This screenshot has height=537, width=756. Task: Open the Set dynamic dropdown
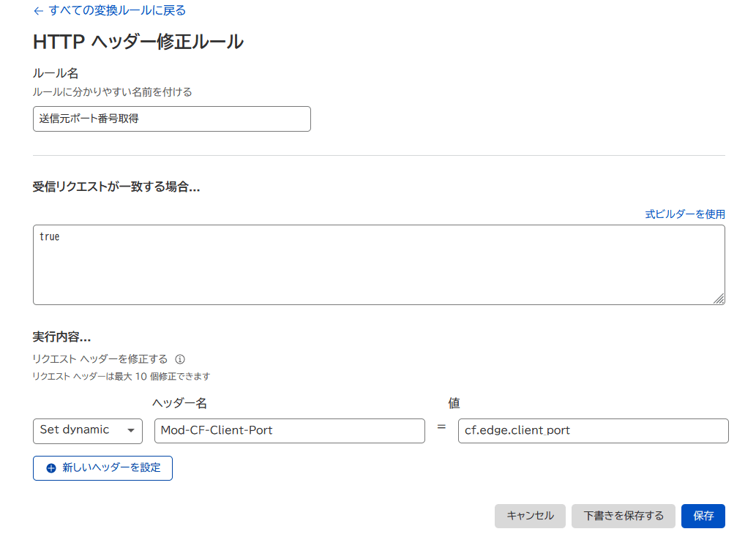pos(88,431)
